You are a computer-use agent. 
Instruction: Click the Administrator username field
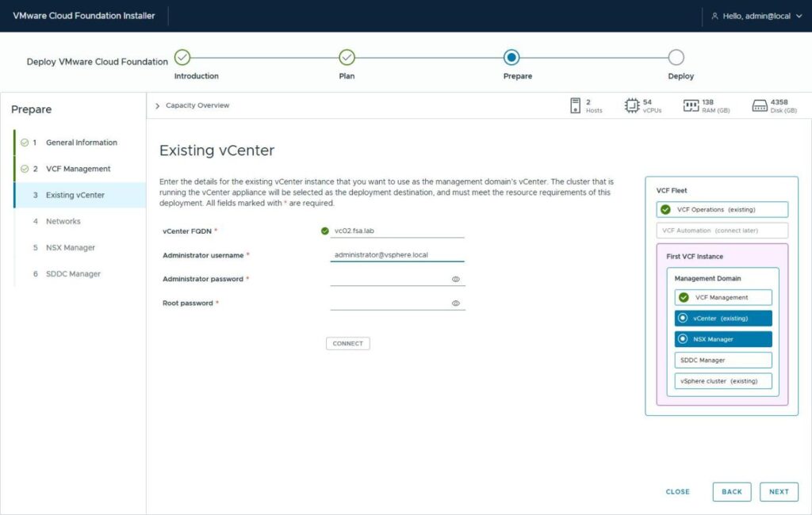397,254
